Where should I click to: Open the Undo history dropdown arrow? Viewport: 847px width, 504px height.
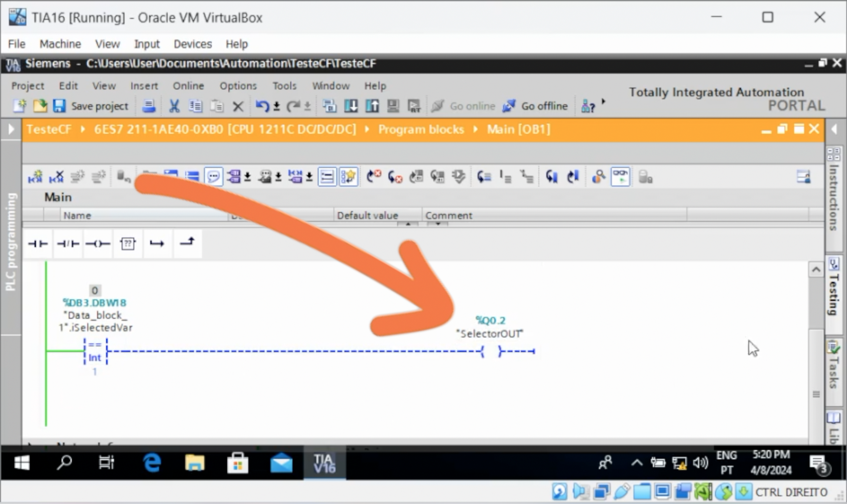(277, 107)
